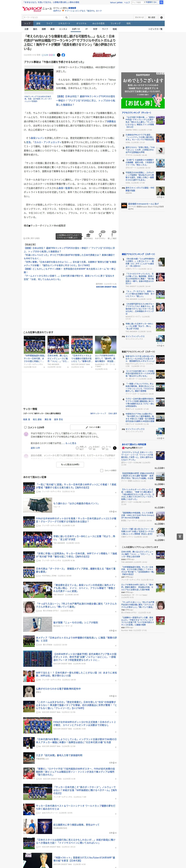The height and width of the screenshot is (868, 186).
Task: Click the Yahoo! JAPAN news logo
Action: click(37, 9)
